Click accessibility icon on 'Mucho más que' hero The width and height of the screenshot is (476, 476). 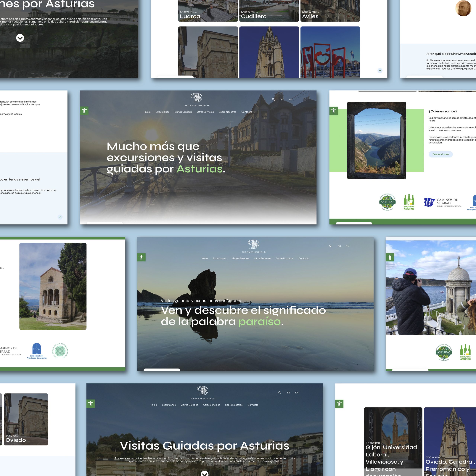coord(84,111)
